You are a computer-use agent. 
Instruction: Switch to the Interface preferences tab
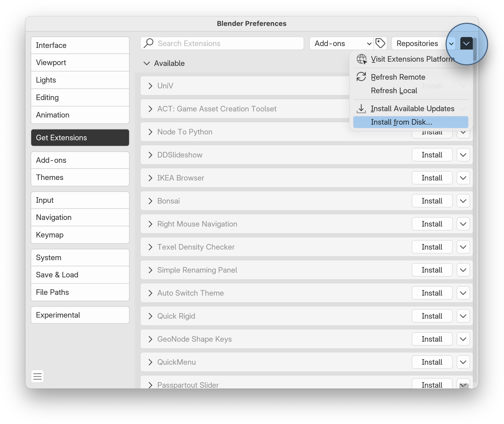(80, 45)
